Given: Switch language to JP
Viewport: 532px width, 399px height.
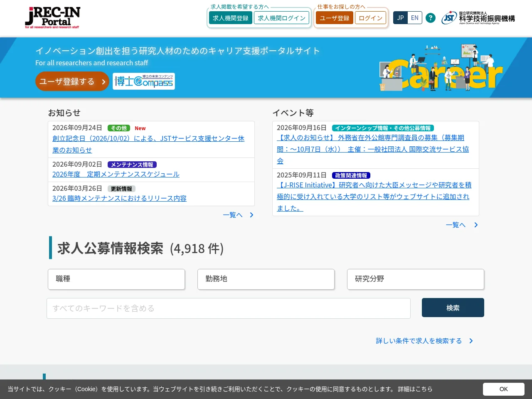Looking at the screenshot, I should tap(400, 18).
